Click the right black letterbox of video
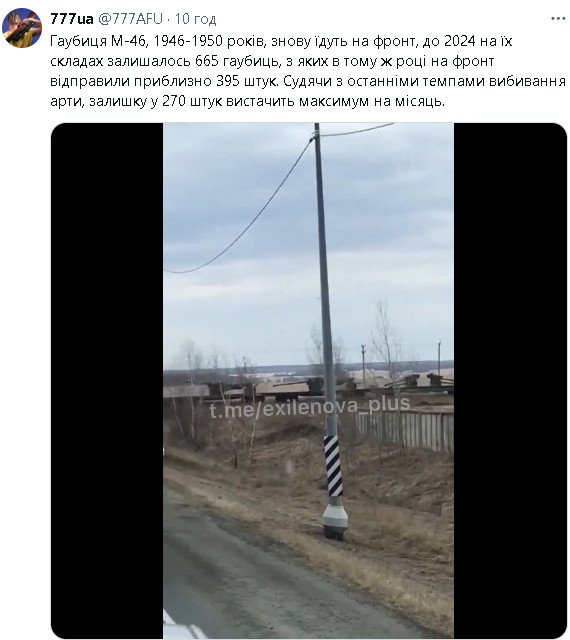This screenshot has width=570, height=640. click(x=510, y=380)
